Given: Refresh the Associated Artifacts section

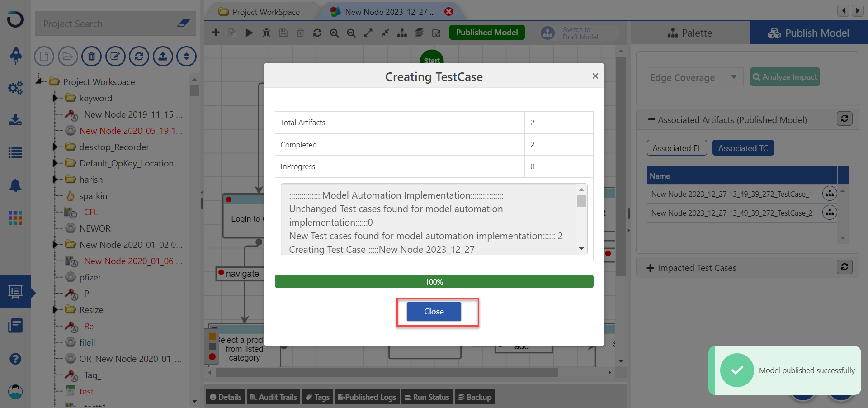Looking at the screenshot, I should [x=844, y=119].
